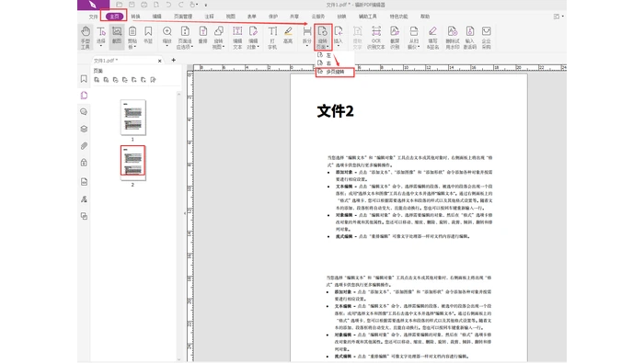This screenshot has width=644, height=363.
Task: Expand the Clipboard (剪贴板) dropdown
Action: point(135,47)
